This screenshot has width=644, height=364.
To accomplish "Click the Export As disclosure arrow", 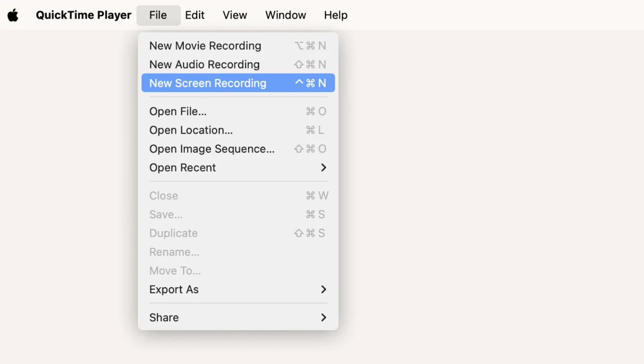I will point(324,289).
